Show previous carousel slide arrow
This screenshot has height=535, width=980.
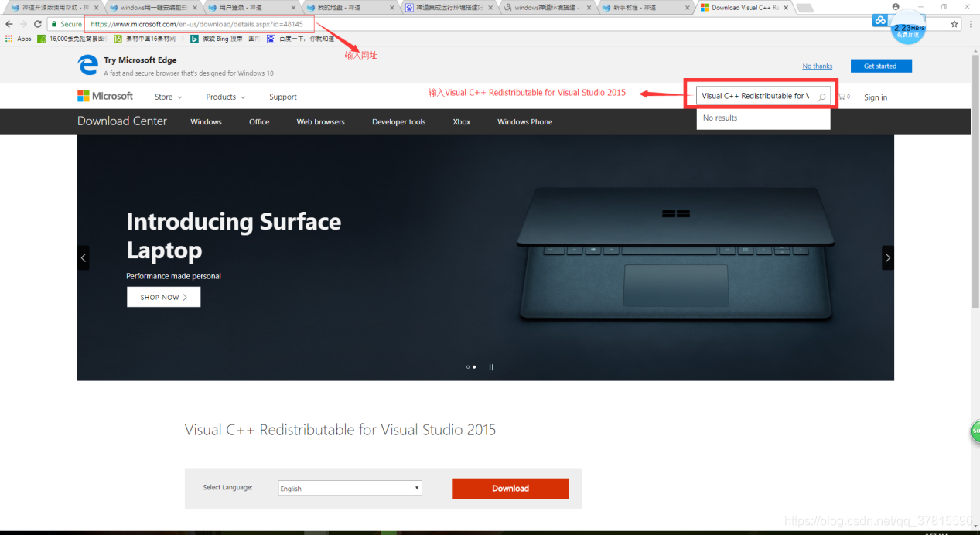[x=83, y=257]
